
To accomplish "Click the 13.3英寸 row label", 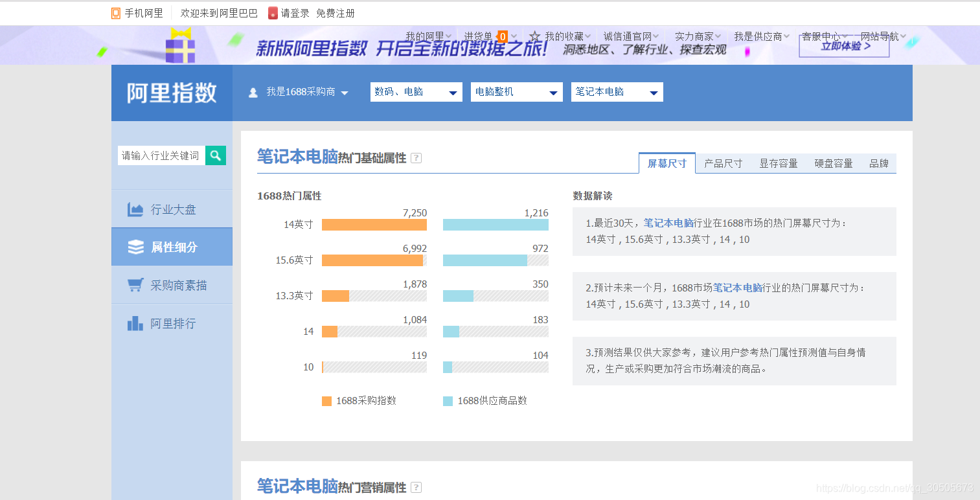I will (294, 296).
